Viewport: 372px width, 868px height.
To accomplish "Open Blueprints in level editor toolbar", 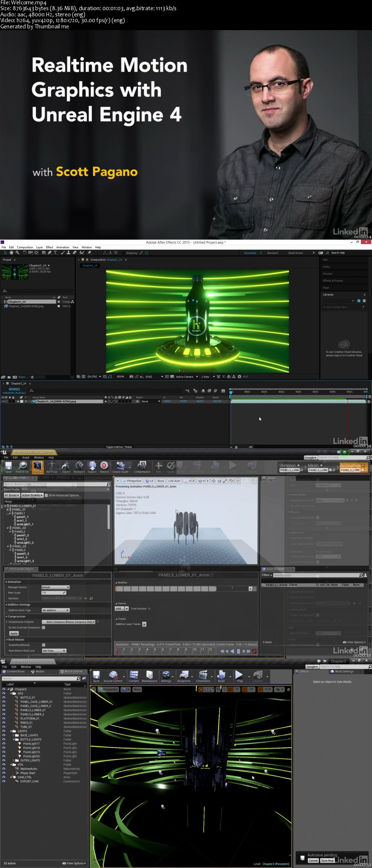I will [x=184, y=676].
